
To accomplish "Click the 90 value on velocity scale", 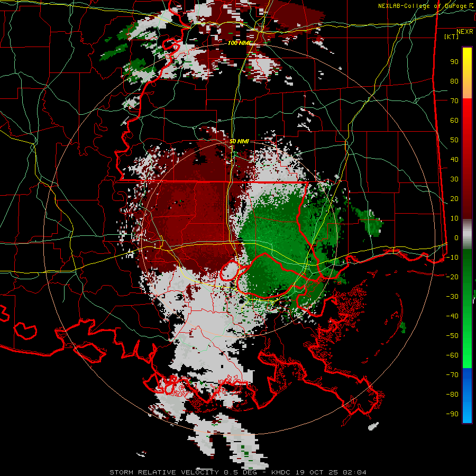I will [x=454, y=62].
